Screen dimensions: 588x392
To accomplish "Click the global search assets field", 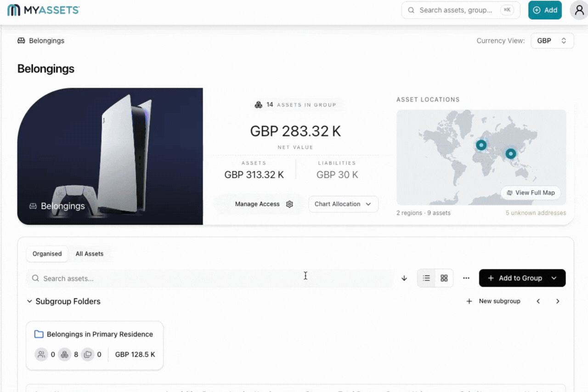I will point(461,10).
